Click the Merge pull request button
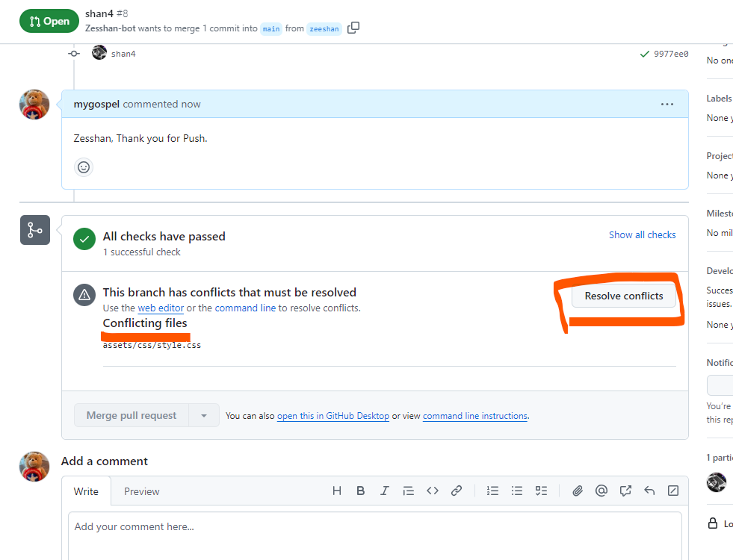The width and height of the screenshot is (733, 560). point(132,415)
